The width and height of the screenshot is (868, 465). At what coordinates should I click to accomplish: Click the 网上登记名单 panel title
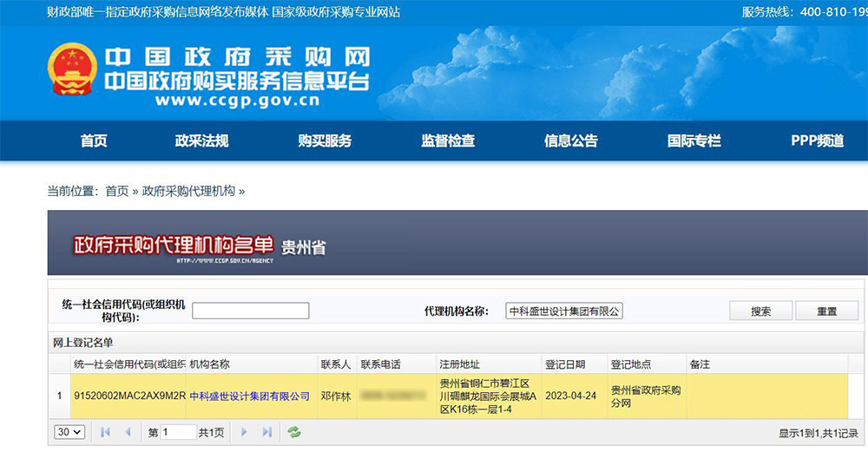[x=83, y=344]
